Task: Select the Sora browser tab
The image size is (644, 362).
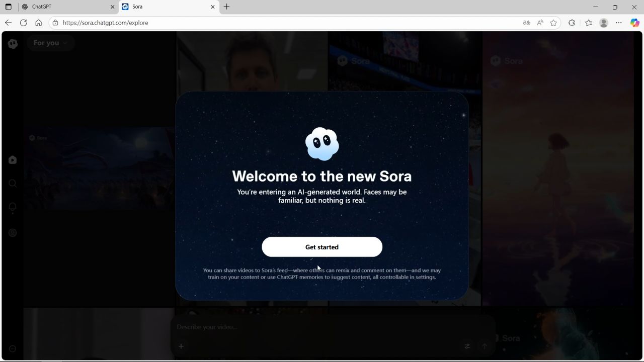Action: click(x=169, y=7)
